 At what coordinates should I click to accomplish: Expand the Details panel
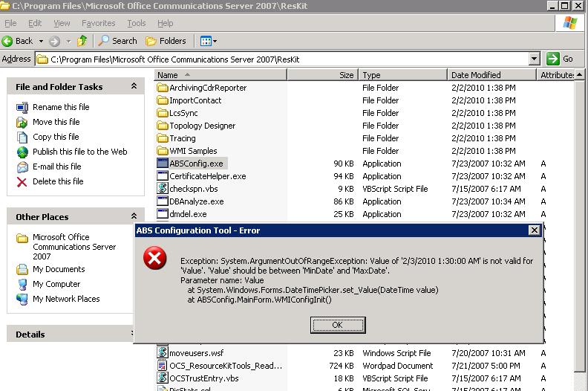coord(132,334)
